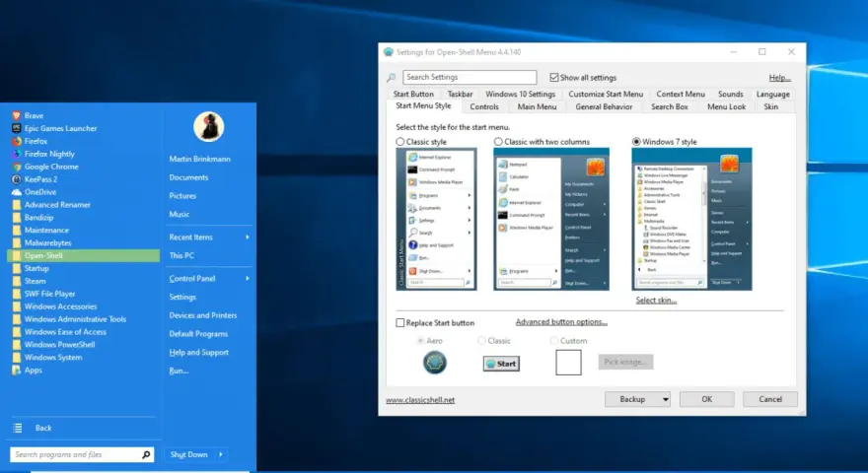Click the user avatar picture
Image resolution: width=868 pixels, height=473 pixels.
(209, 127)
